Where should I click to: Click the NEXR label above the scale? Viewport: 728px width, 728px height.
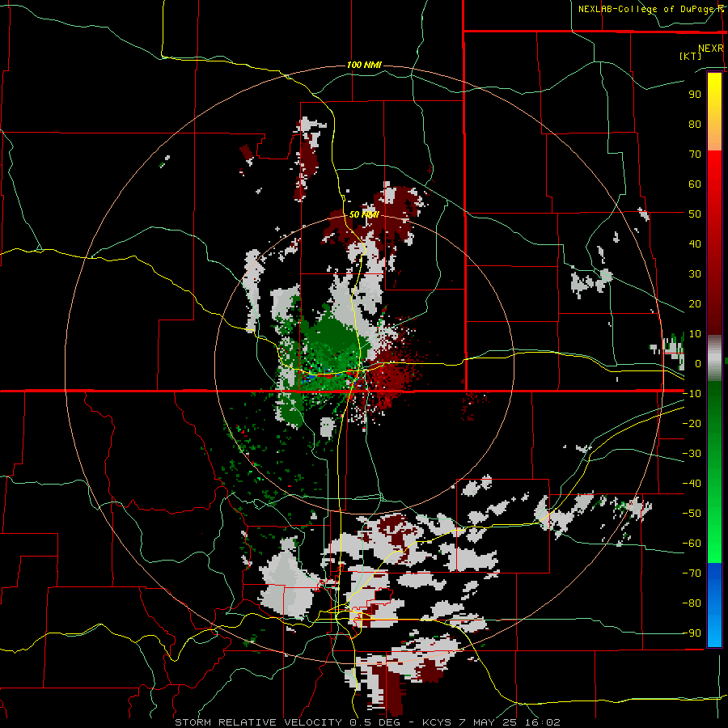[x=710, y=49]
